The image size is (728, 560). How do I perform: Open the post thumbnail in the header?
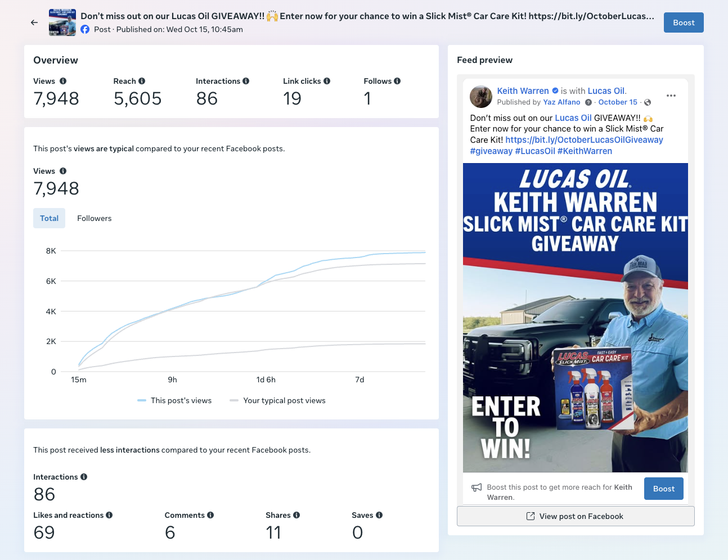click(62, 22)
